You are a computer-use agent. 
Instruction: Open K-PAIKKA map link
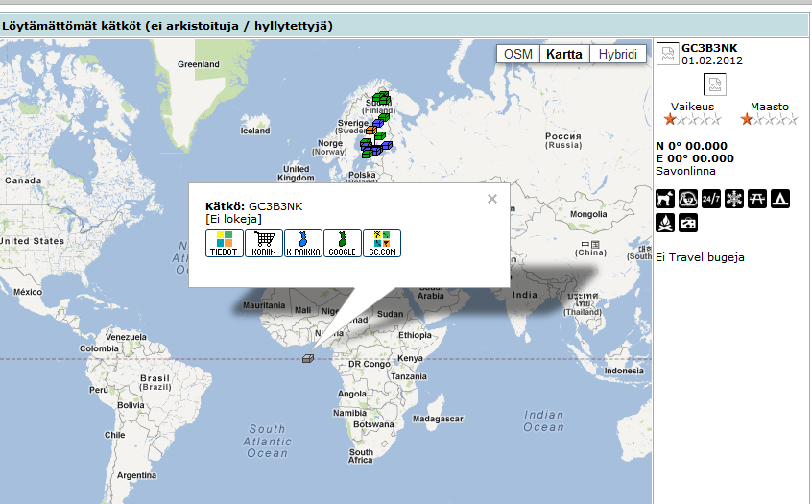[x=303, y=244]
